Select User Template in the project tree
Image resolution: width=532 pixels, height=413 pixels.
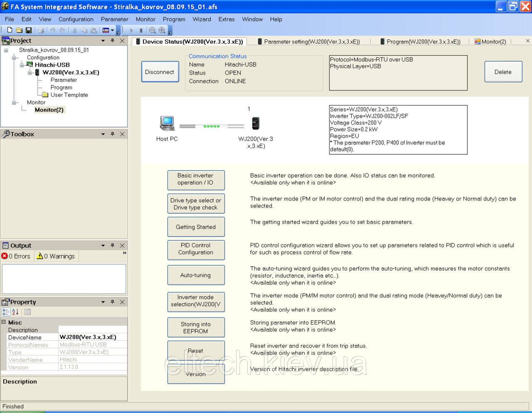69,95
